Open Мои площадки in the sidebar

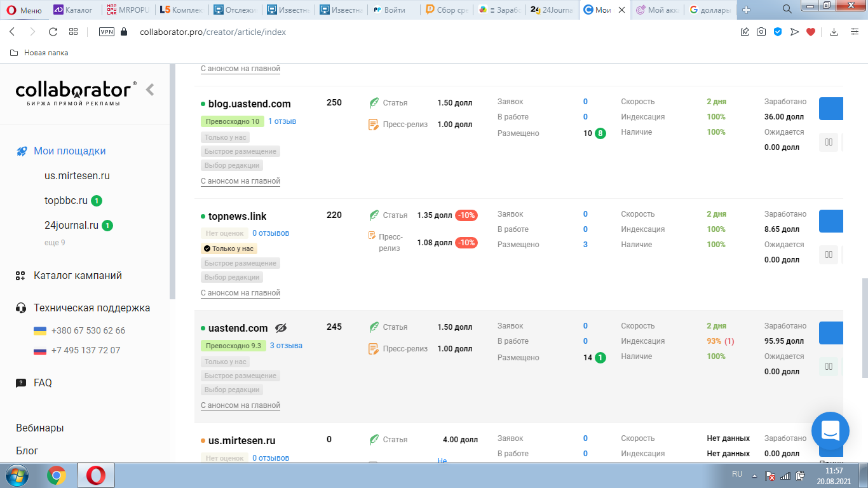[x=70, y=151]
